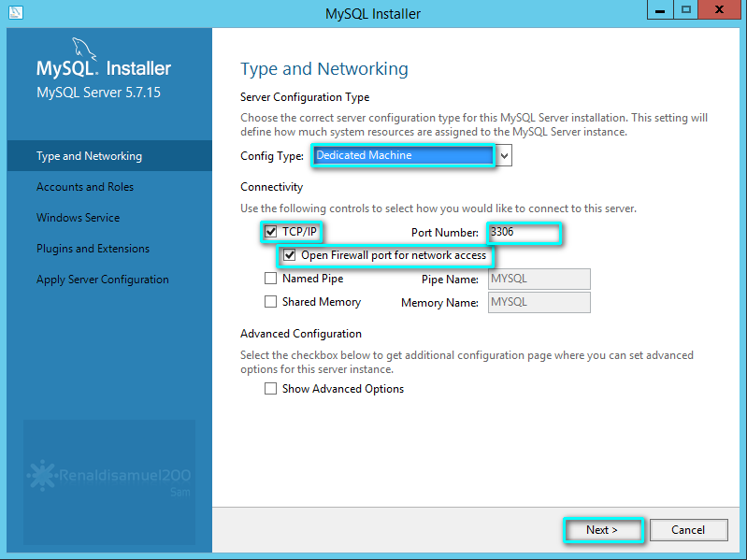Open the Config Type dropdown arrow
Viewport: 747px width, 560px height.
pos(504,156)
